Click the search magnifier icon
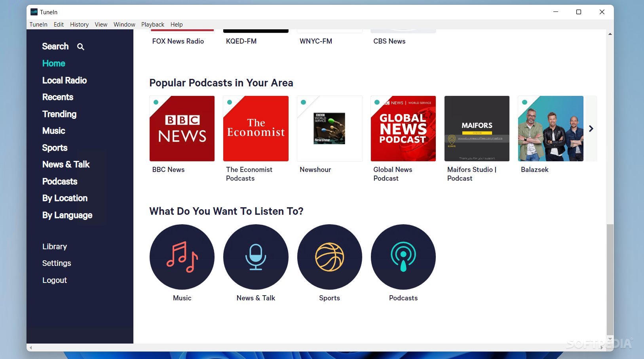Image resolution: width=644 pixels, height=359 pixels. 81,47
